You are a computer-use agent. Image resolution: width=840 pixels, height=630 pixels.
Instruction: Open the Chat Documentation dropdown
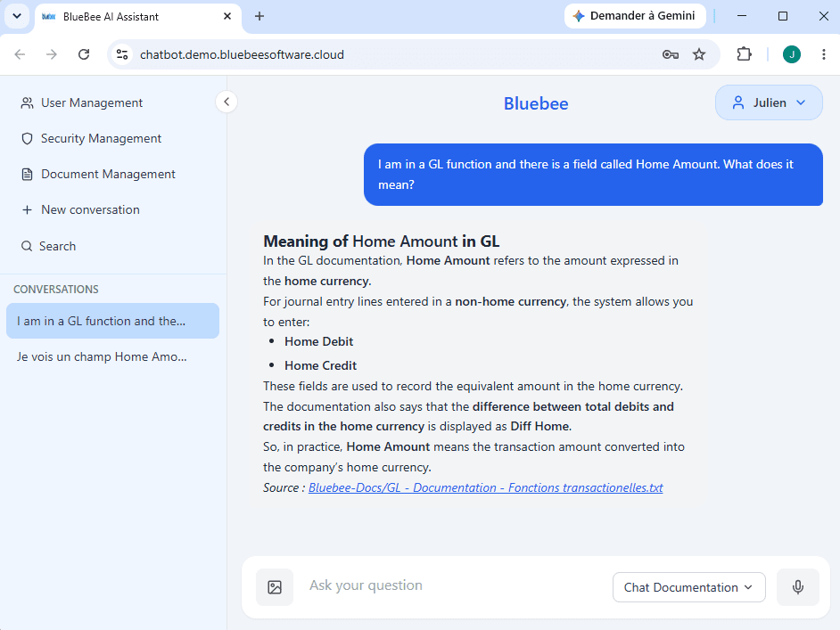689,587
